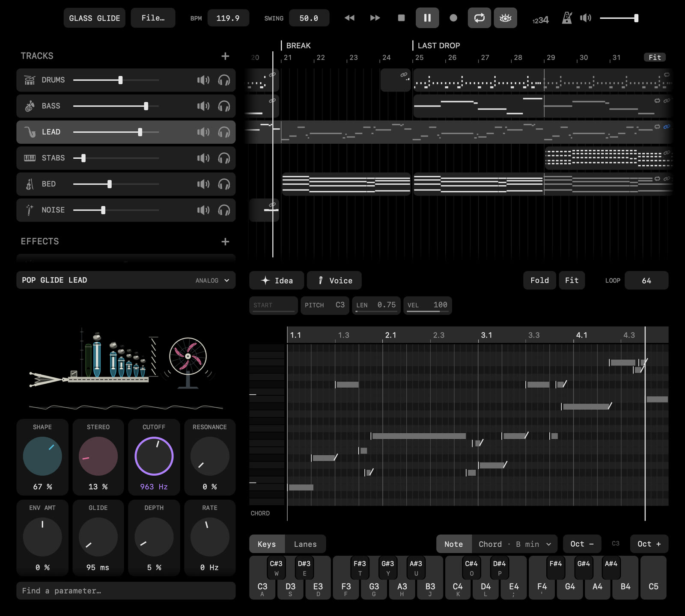Screen dimensions: 685x616
Task: Click the Find a parameter field
Action: 126,591
